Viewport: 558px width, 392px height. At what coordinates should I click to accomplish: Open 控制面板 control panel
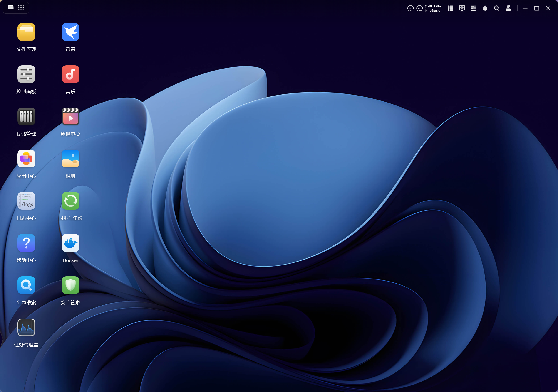[26, 74]
